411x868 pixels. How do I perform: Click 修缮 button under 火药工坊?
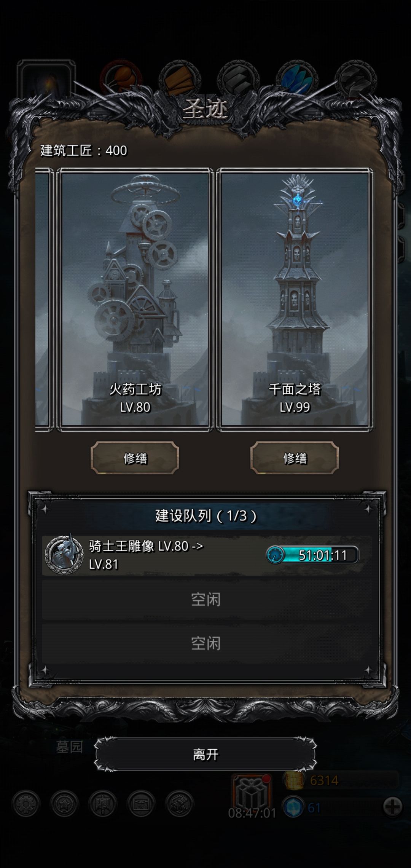coord(135,458)
